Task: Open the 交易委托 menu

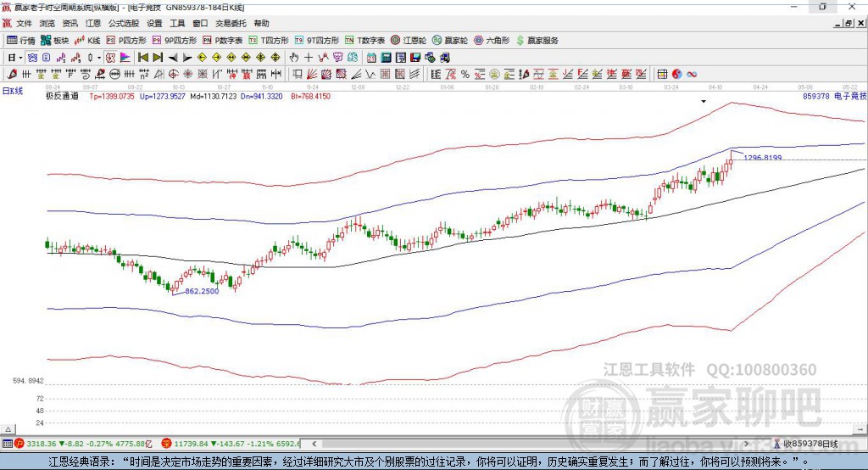Action: (231, 23)
